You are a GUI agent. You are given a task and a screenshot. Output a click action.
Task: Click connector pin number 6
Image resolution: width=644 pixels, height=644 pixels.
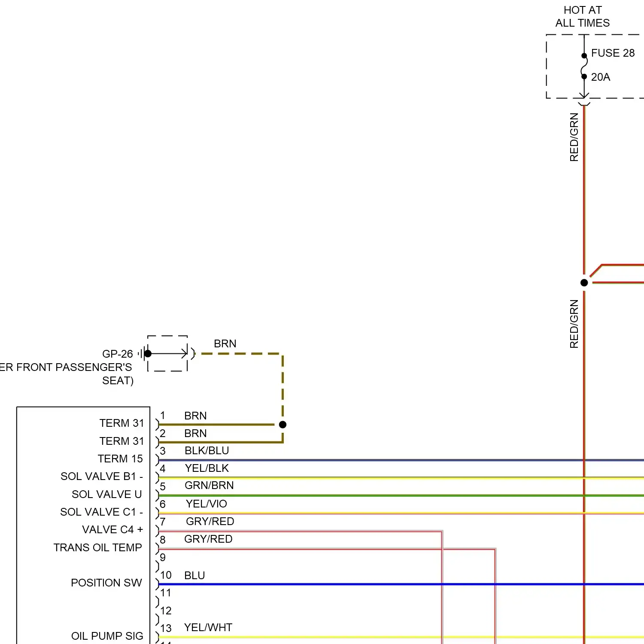[x=163, y=504]
